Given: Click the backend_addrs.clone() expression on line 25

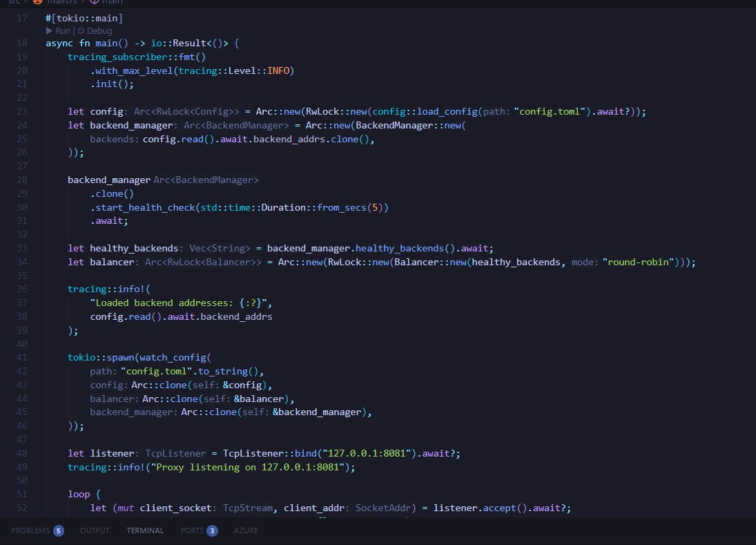Looking at the screenshot, I should pos(311,140).
